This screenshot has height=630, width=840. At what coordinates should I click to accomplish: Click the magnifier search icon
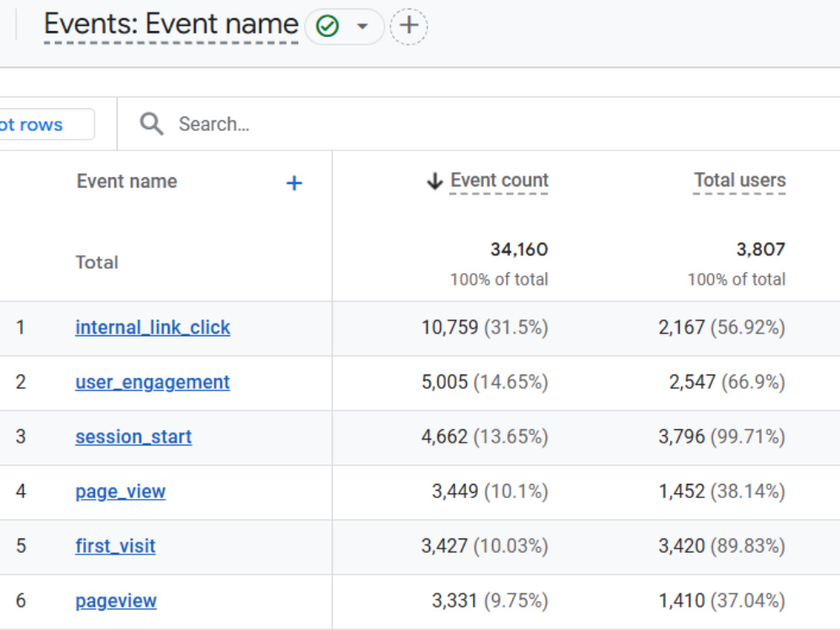click(x=151, y=123)
